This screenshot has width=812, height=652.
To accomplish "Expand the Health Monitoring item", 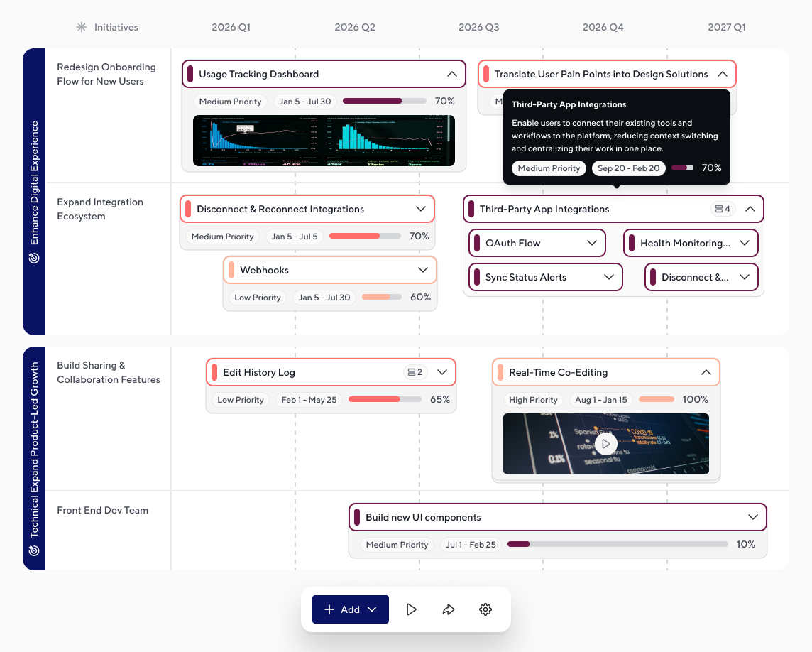I will (745, 243).
